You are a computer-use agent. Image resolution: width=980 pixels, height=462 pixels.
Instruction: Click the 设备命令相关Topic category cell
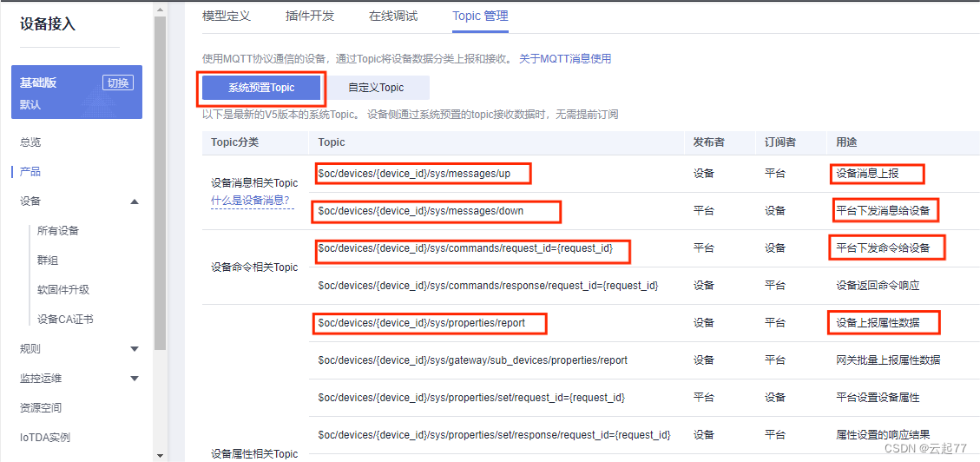pos(254,267)
